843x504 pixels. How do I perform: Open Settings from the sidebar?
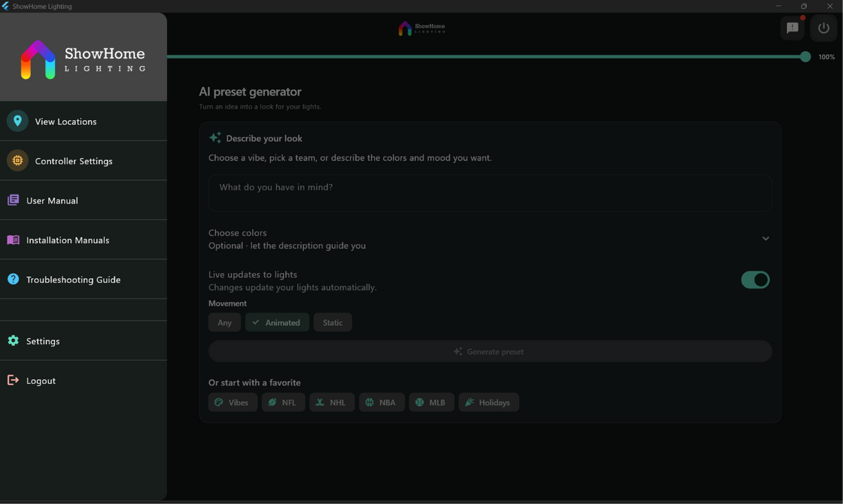pyautogui.click(x=84, y=340)
